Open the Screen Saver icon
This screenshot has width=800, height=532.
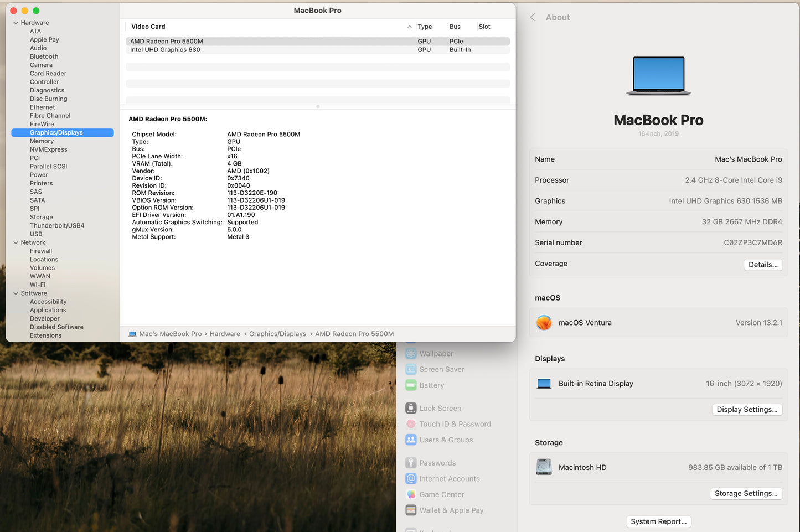[x=411, y=369]
